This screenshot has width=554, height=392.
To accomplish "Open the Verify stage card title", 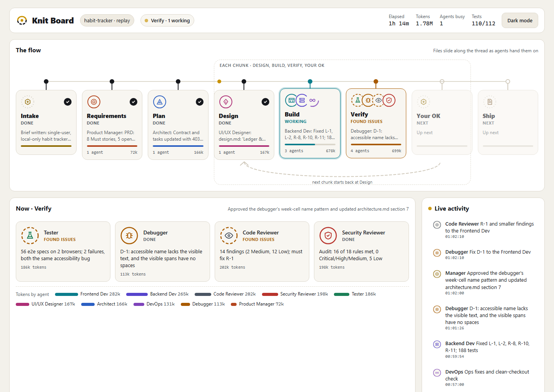I will [359, 114].
